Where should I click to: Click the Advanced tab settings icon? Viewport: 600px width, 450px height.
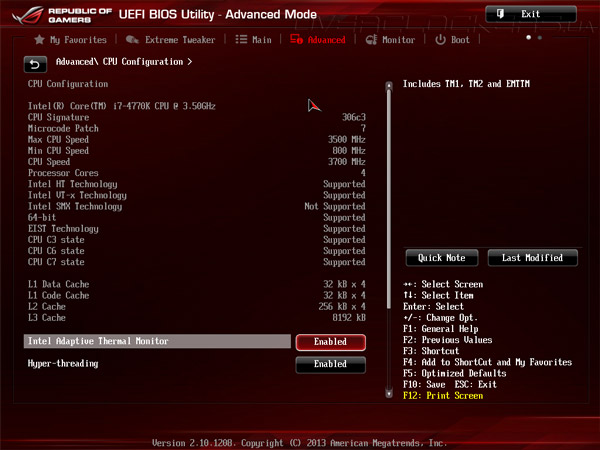(x=296, y=39)
